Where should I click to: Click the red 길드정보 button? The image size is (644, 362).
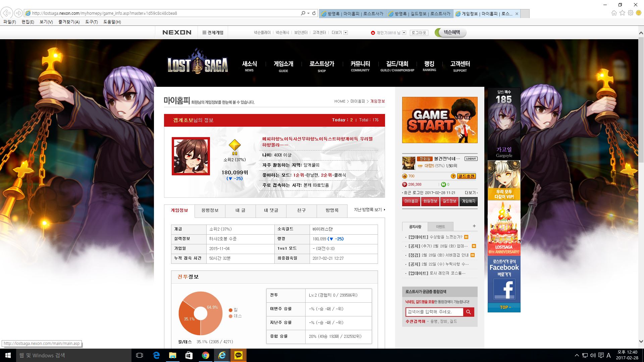point(449,201)
